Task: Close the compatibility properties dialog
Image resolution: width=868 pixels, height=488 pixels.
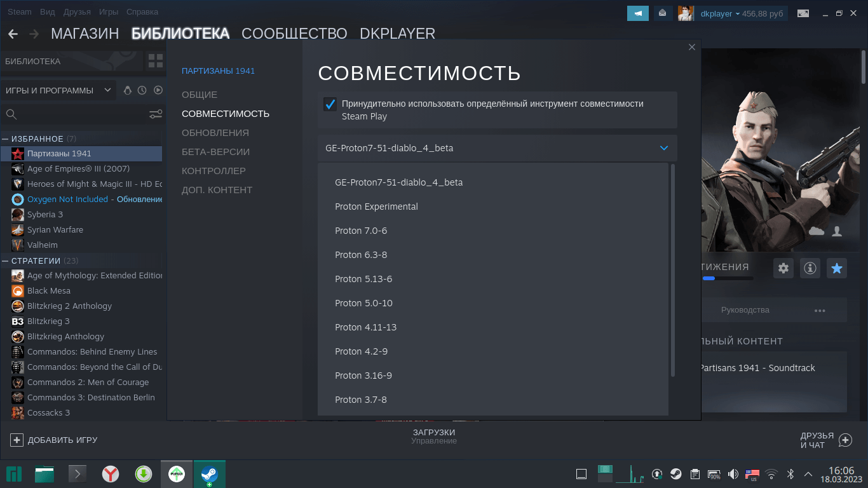Action: (x=693, y=47)
